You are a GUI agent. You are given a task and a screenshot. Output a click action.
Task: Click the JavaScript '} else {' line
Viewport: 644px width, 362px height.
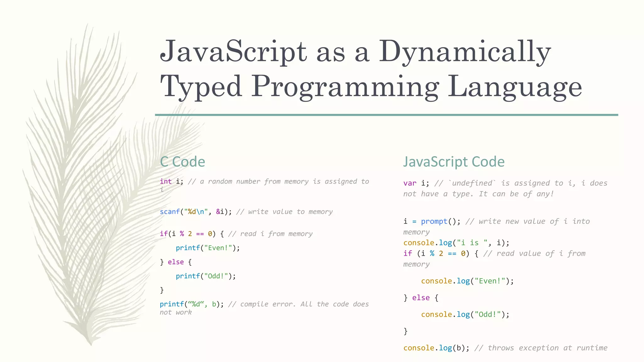click(x=421, y=298)
